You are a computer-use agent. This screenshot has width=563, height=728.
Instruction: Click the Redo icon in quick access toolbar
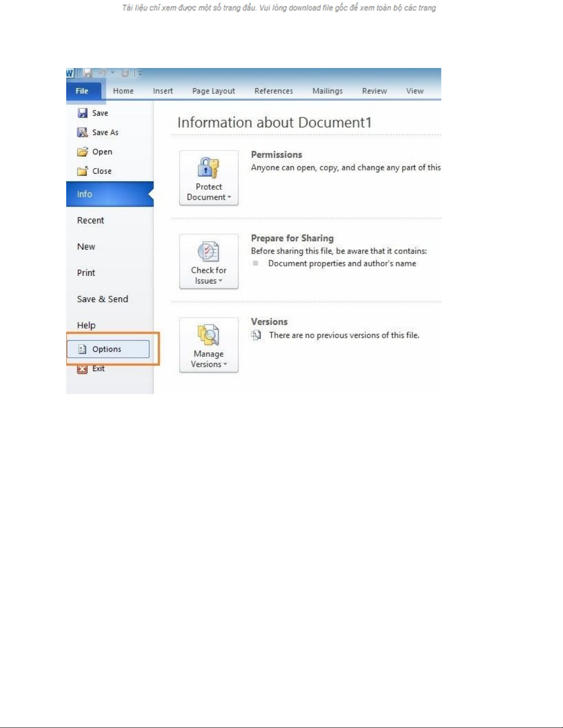pos(125,73)
